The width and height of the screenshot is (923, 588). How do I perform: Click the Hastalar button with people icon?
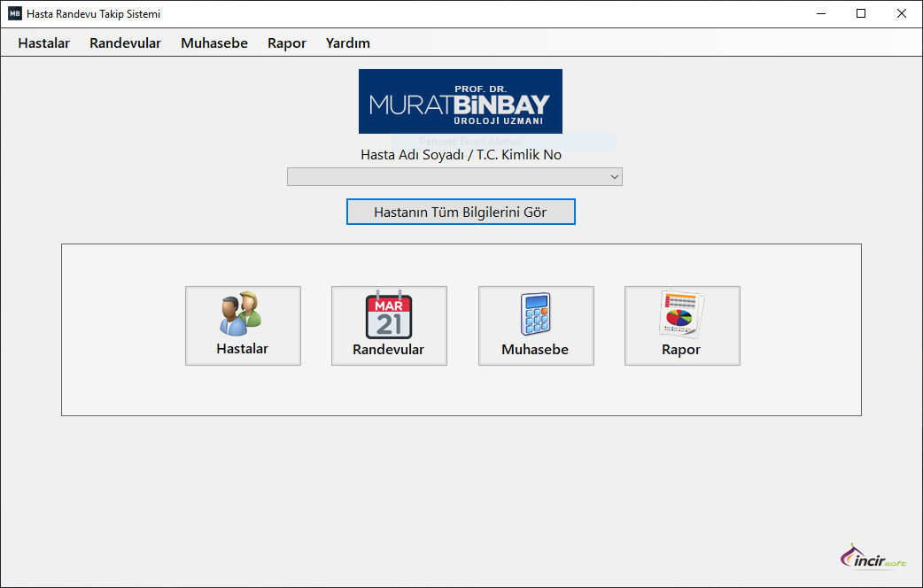pyautogui.click(x=243, y=326)
